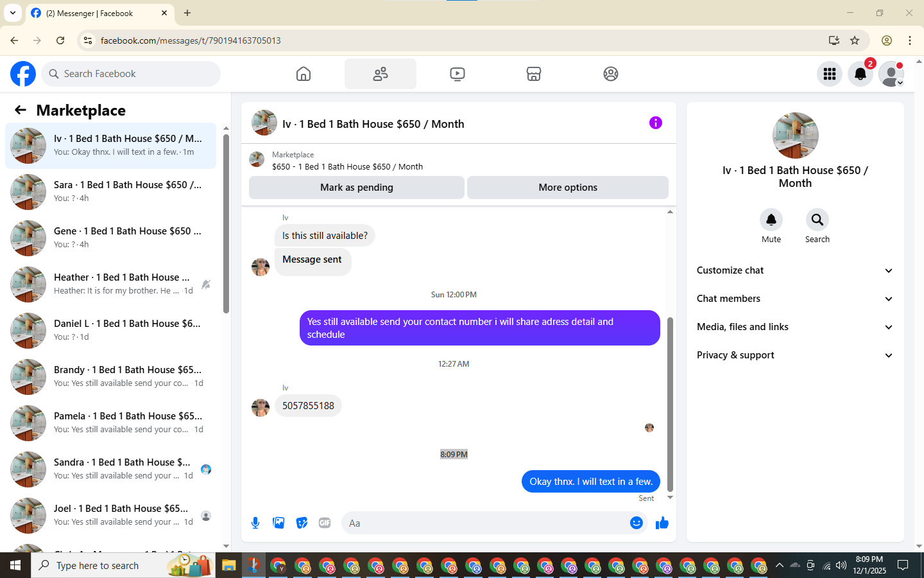This screenshot has width=924, height=578.
Task: Bookmark this page with the star icon
Action: coord(855,40)
